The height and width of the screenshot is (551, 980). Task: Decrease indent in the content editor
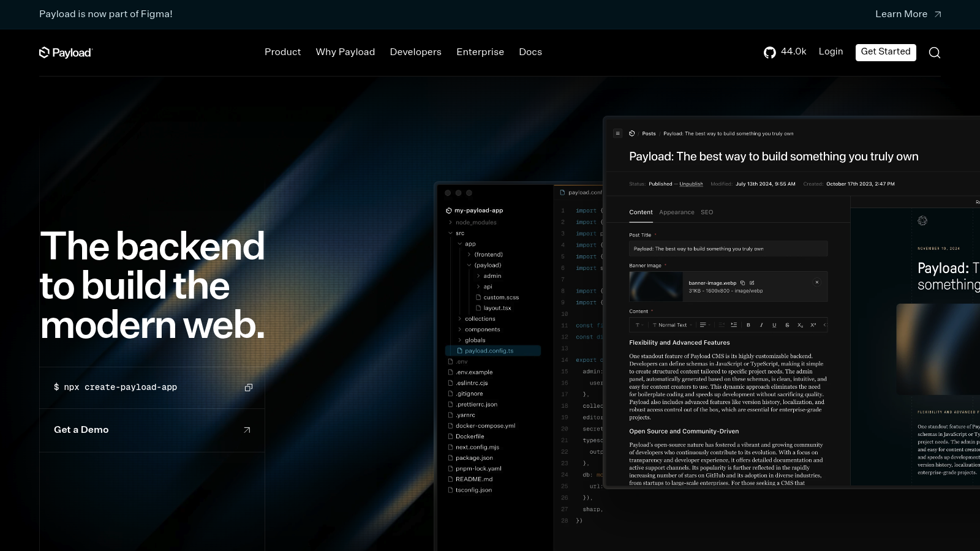pyautogui.click(x=721, y=325)
